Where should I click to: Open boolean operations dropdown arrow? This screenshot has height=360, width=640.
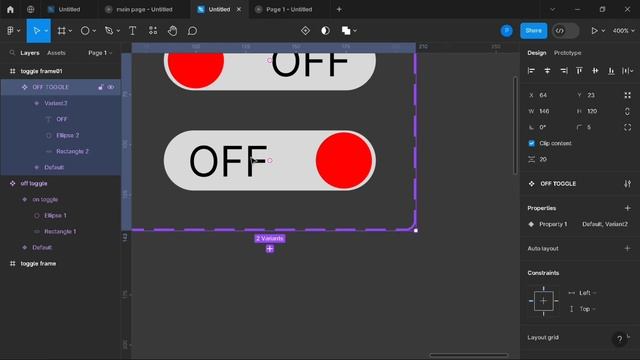[355, 31]
